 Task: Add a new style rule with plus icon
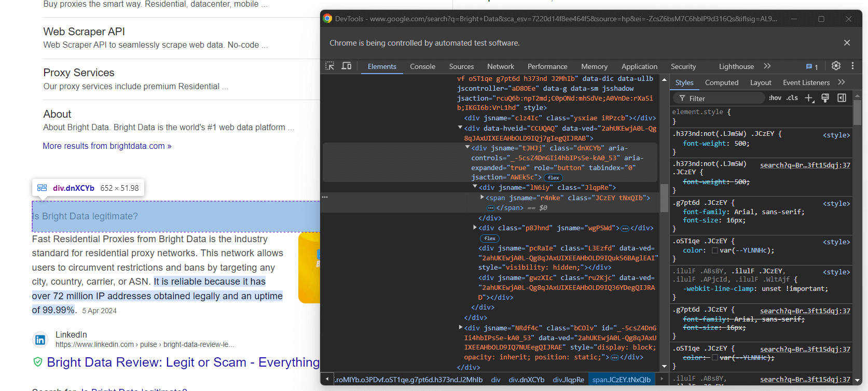(809, 98)
